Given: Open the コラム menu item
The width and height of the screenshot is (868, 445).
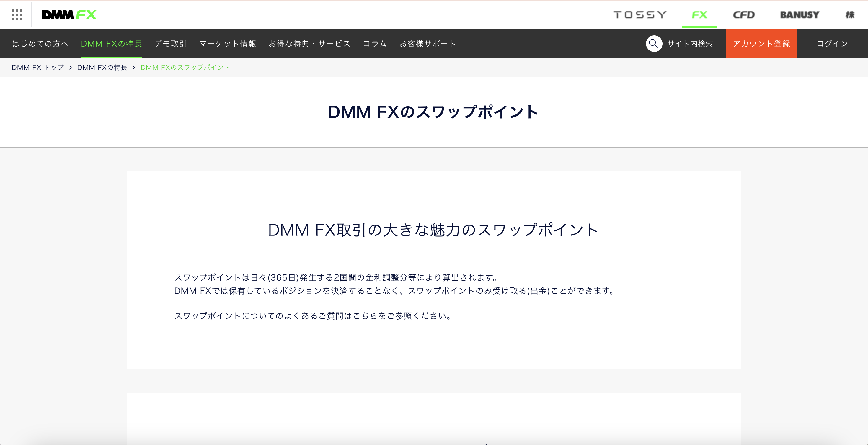Looking at the screenshot, I should coord(375,44).
